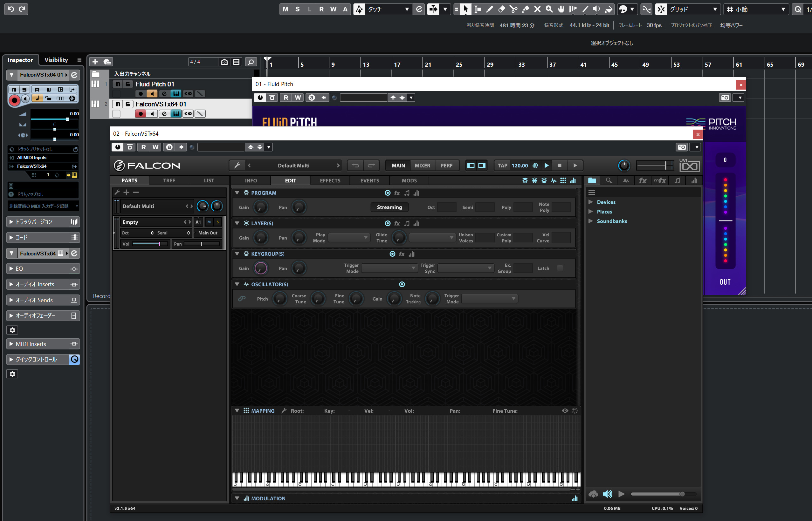Adjust the inspector track volume slider

coord(54,119)
